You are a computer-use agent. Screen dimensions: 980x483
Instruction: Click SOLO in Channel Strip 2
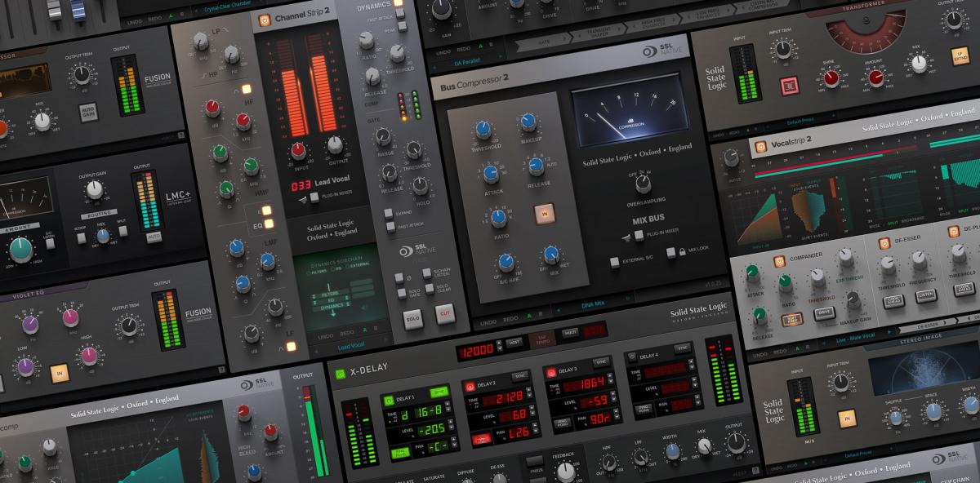[x=415, y=318]
